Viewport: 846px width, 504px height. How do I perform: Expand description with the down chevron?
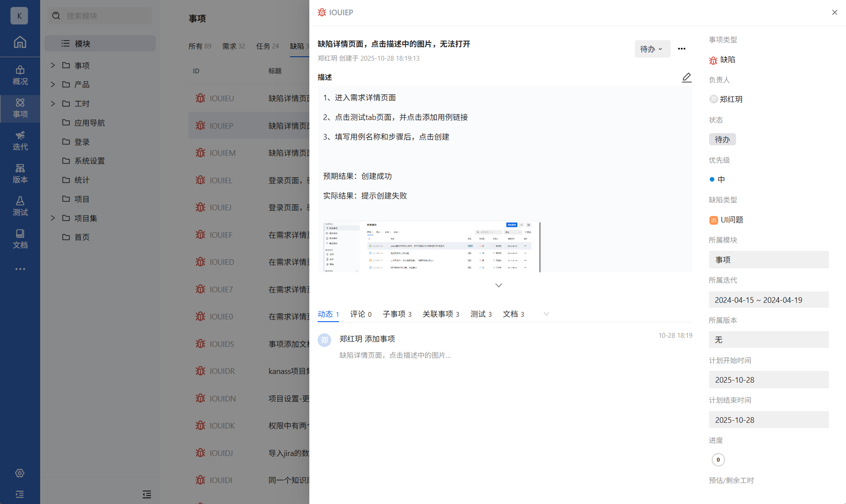498,285
